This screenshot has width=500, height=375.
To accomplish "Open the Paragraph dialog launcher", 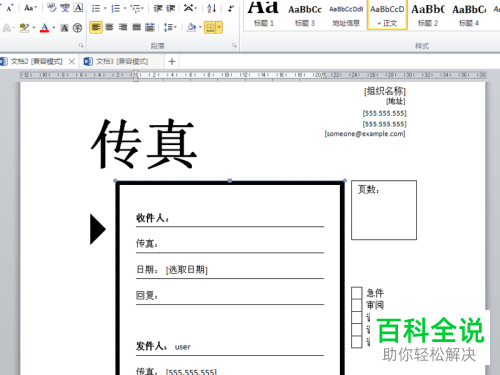I will coord(234,45).
